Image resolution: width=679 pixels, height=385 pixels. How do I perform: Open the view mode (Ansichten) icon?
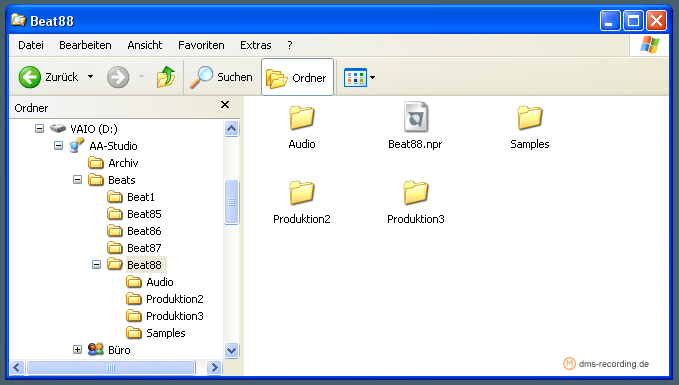tap(355, 78)
